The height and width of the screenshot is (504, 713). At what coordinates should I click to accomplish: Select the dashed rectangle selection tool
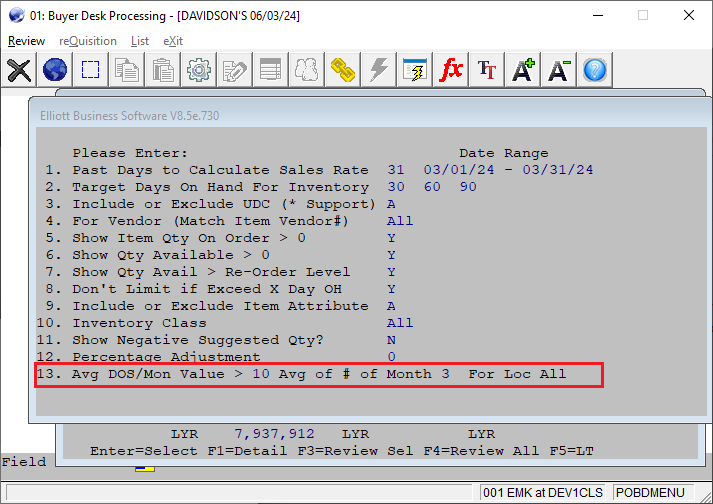pos(90,70)
